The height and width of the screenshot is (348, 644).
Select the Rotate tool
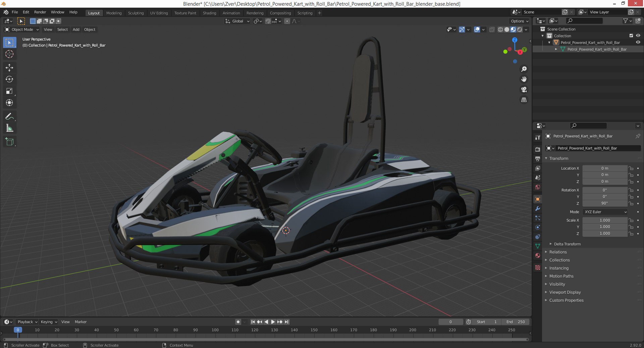[9, 79]
